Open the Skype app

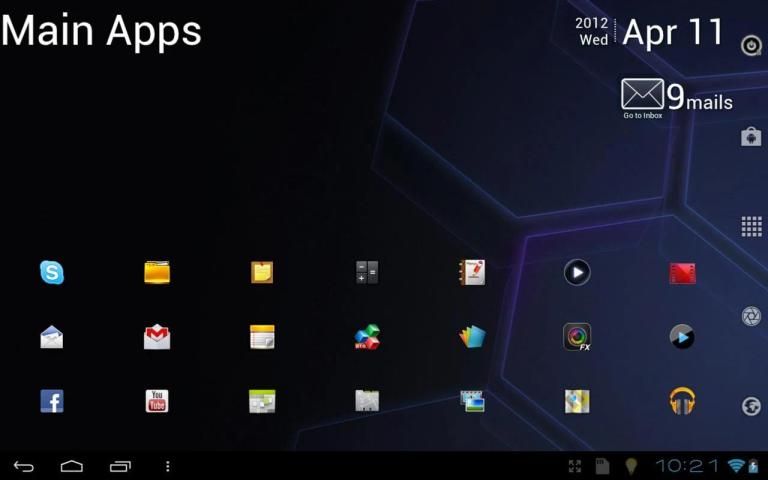(x=52, y=272)
